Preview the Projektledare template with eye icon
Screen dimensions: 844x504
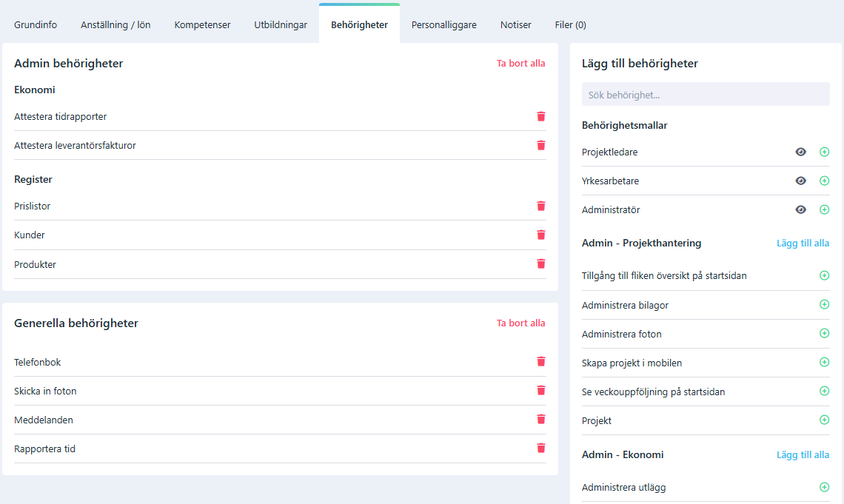[801, 152]
